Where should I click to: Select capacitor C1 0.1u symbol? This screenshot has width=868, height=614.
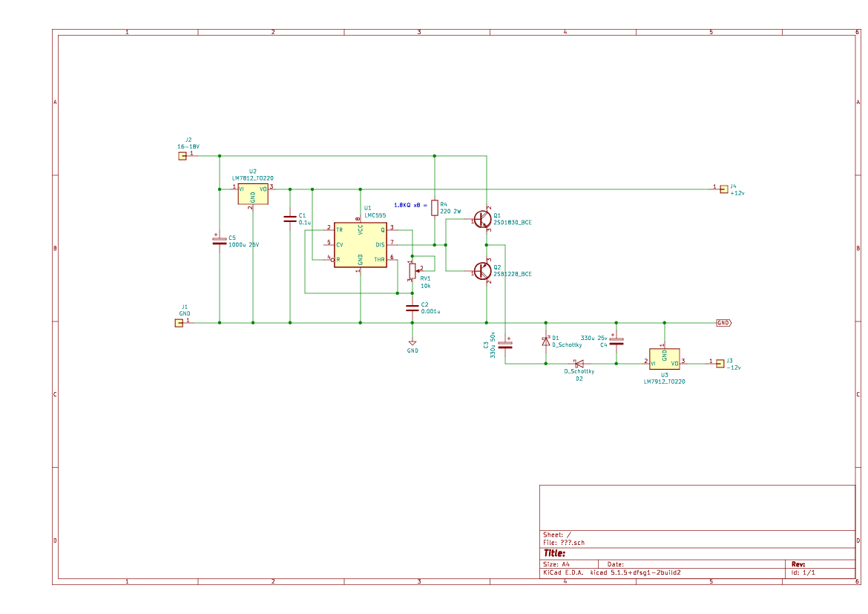pyautogui.click(x=289, y=219)
